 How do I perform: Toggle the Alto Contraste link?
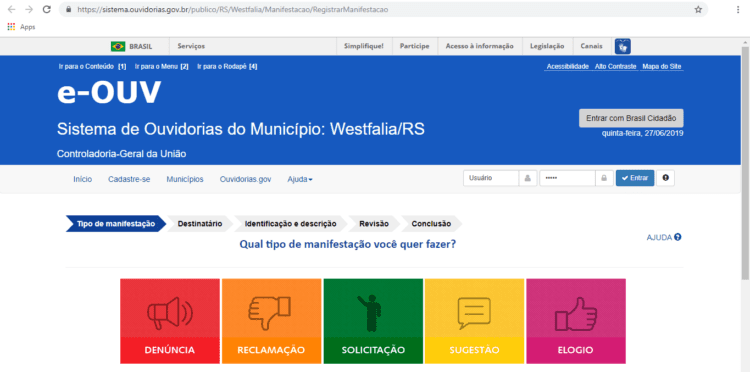pyautogui.click(x=616, y=66)
